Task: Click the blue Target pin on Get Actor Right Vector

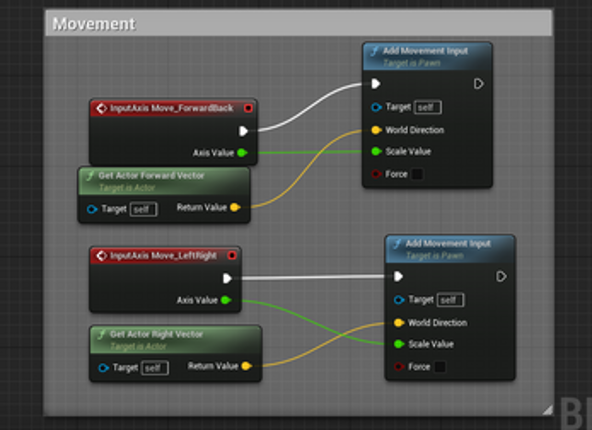Action: (103, 368)
